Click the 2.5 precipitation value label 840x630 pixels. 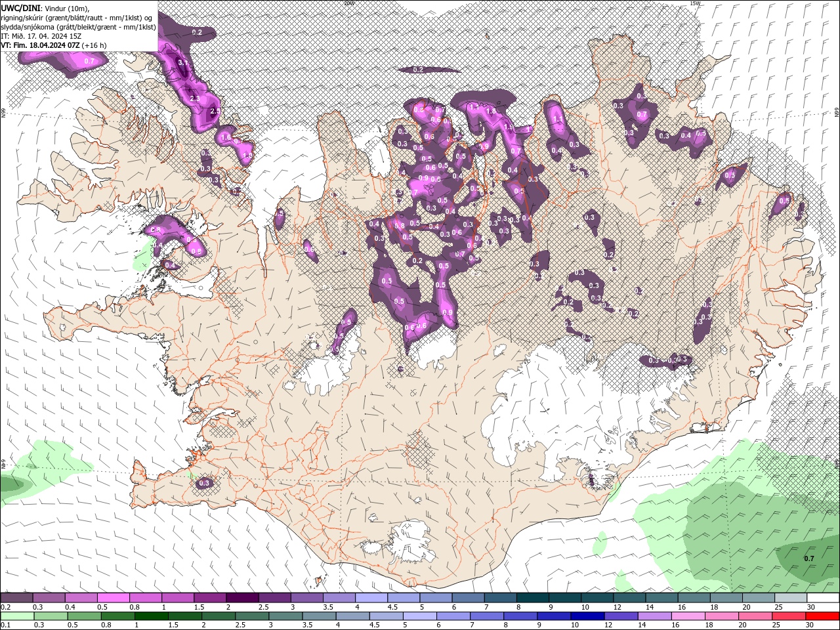coord(215,112)
